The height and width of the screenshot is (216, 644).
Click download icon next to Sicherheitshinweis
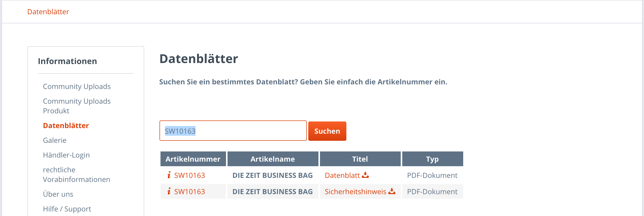[392, 191]
